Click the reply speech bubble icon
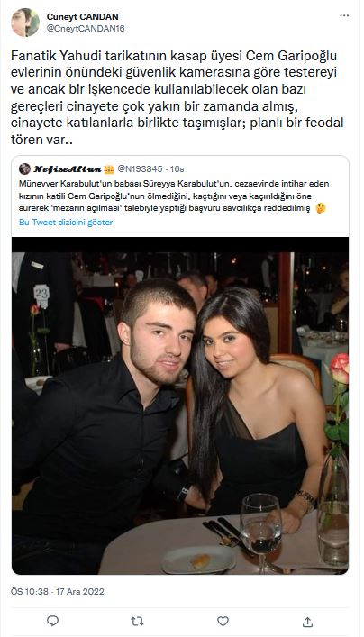Screen dimensions: 364x637 point(53,621)
